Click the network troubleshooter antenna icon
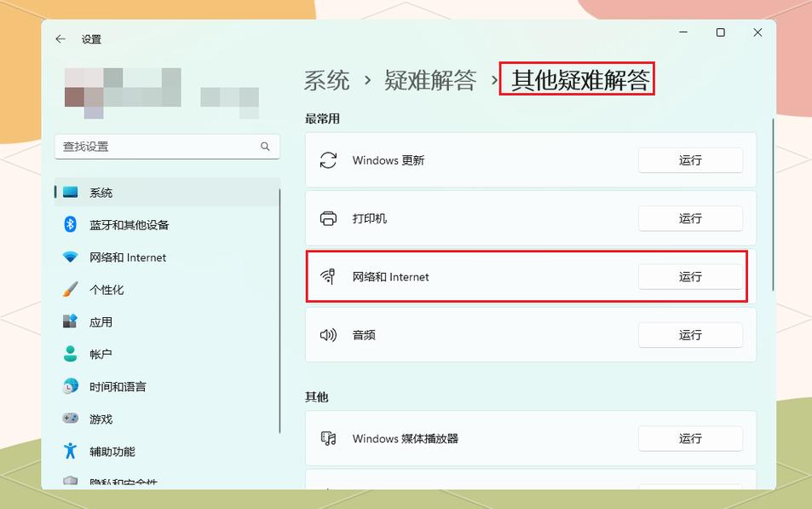The height and width of the screenshot is (509, 812). [328, 277]
